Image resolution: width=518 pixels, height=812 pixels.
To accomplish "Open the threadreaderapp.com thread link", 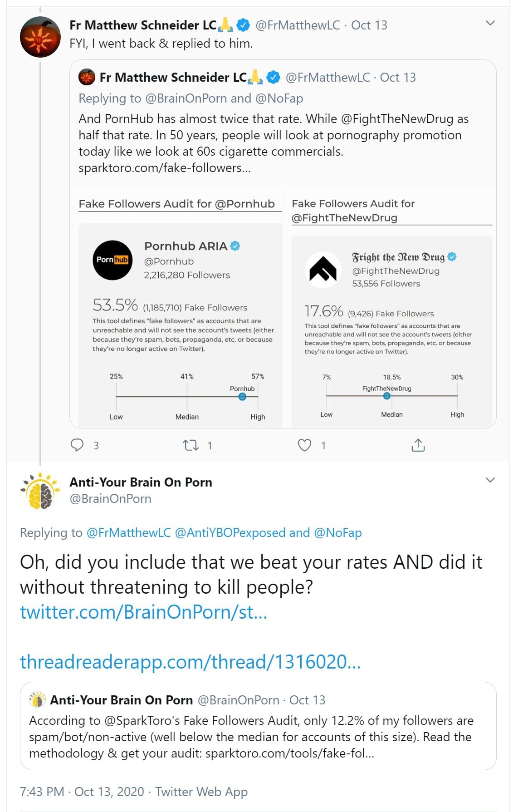I will tap(190, 662).
